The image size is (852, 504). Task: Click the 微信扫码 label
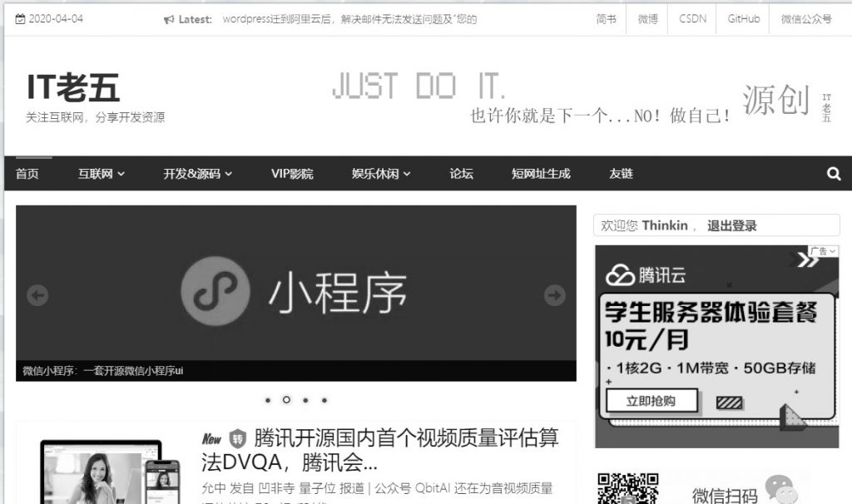click(x=725, y=496)
